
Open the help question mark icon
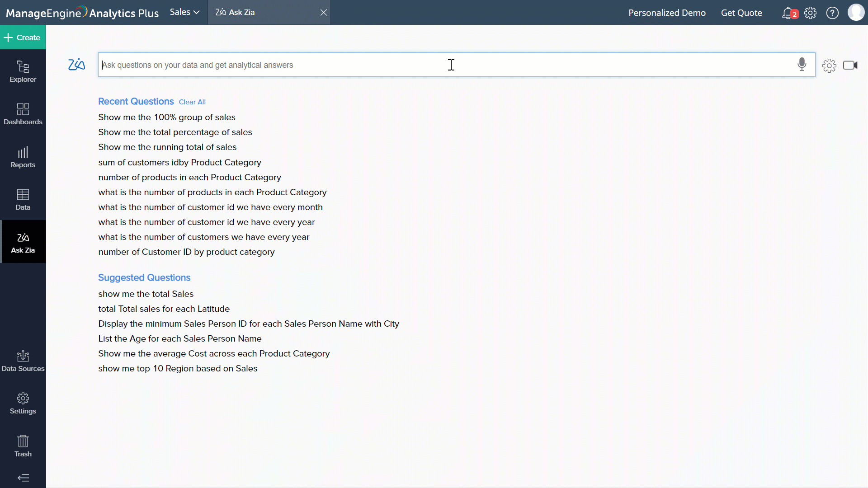tap(832, 13)
